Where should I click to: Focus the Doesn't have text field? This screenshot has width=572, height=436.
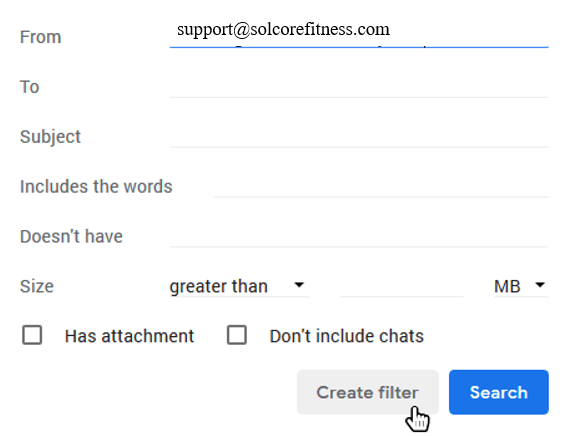click(x=359, y=236)
